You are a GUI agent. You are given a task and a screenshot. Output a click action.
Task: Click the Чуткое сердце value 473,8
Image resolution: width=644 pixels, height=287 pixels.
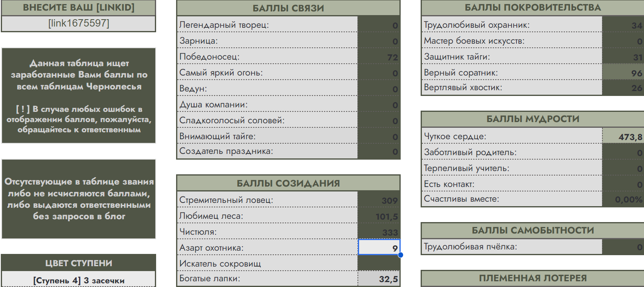622,136
